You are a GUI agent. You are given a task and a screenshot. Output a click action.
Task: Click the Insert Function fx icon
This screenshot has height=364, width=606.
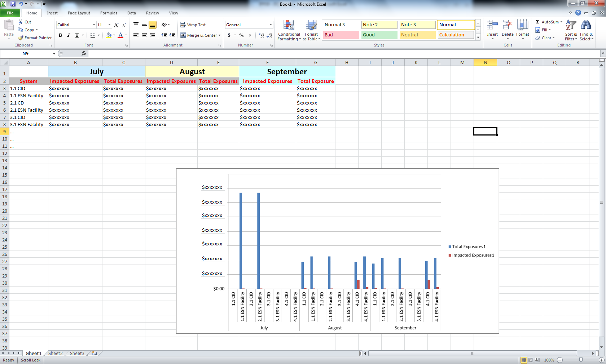[x=84, y=53]
